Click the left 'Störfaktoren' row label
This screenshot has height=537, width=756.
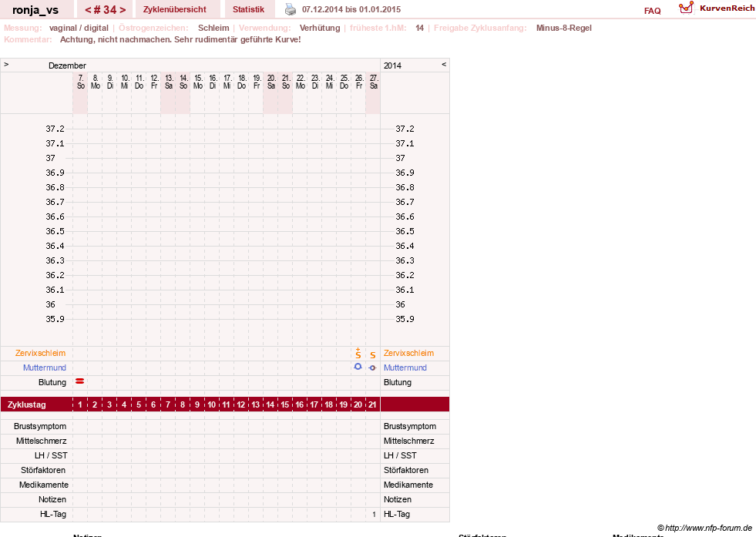tap(43, 470)
